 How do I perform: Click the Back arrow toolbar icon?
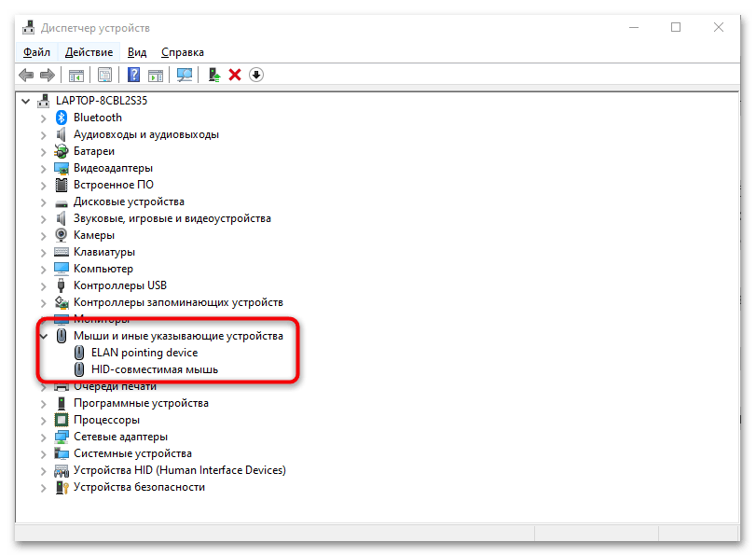pyautogui.click(x=26, y=75)
